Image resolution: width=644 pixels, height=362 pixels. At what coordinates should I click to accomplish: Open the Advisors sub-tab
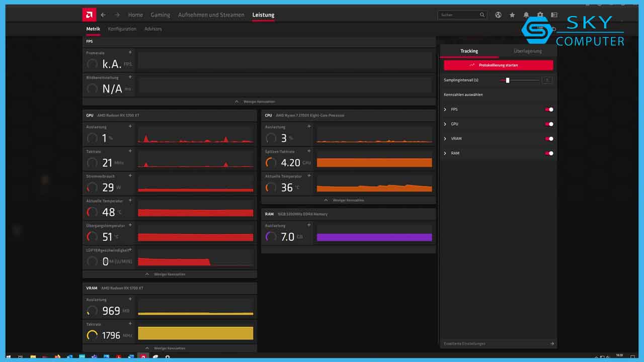[x=153, y=29]
